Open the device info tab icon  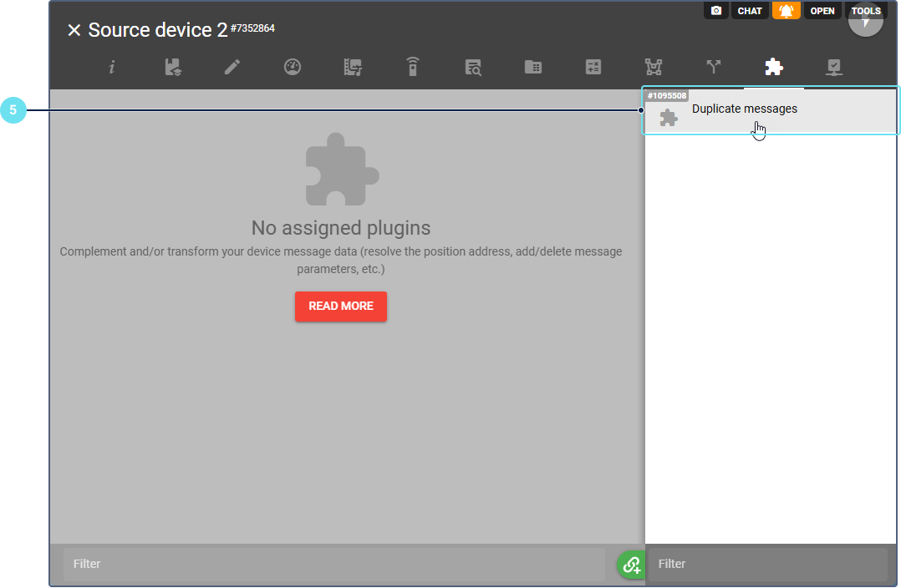coord(112,68)
